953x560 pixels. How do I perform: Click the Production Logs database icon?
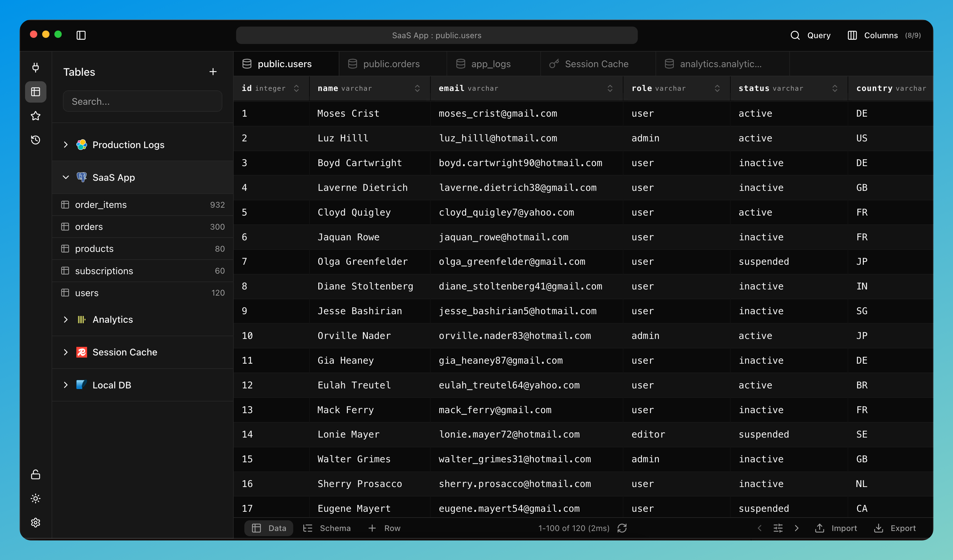(81, 144)
